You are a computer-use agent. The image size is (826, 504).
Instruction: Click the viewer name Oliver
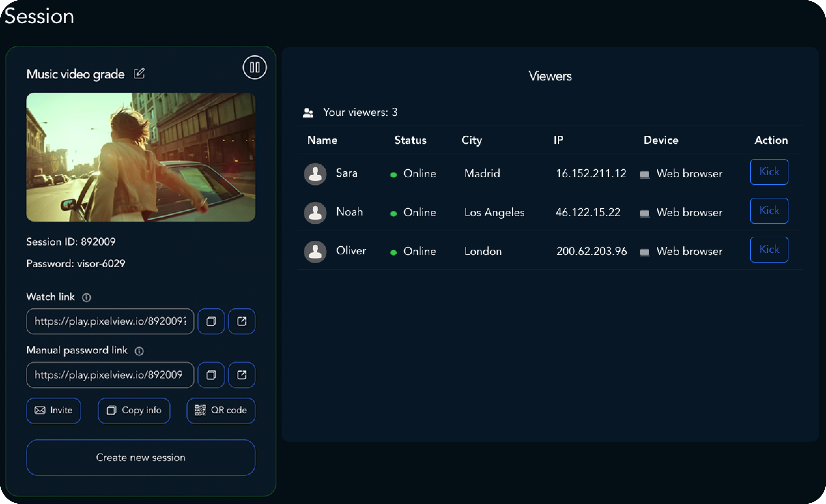pos(351,251)
